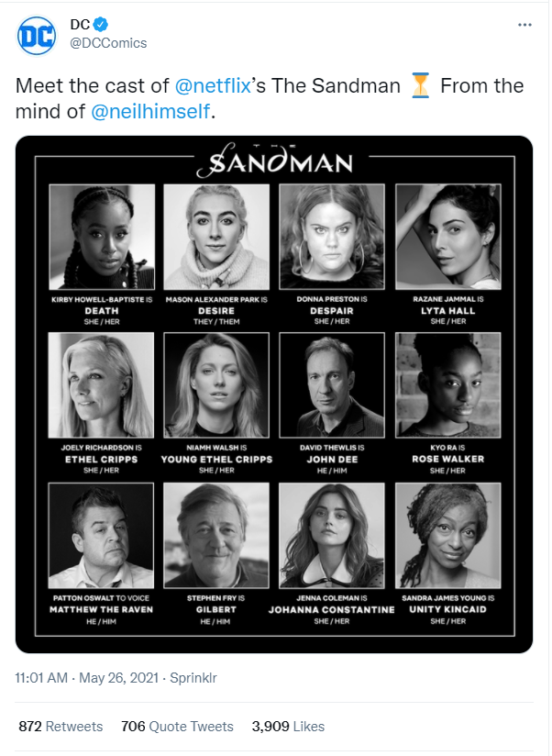
Task: View the 3,909 Likes list
Action: [287, 726]
